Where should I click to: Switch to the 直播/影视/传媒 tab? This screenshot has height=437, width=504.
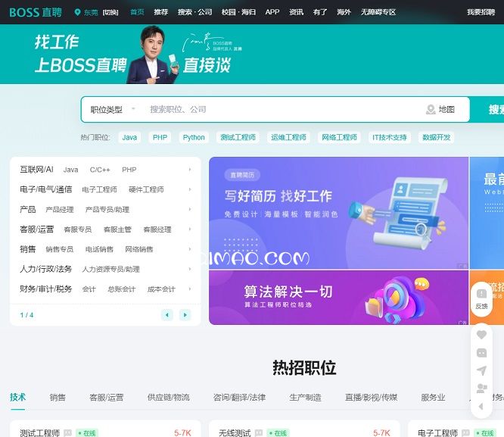(x=372, y=398)
